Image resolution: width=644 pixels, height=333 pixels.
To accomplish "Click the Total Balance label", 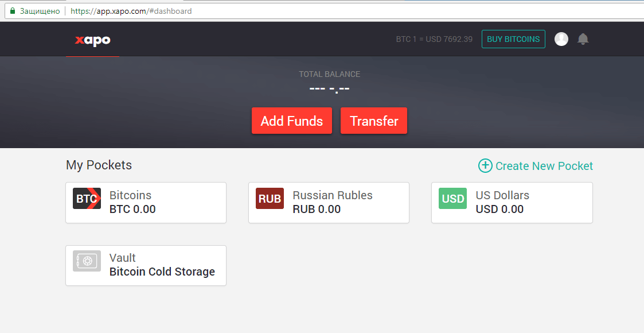I will pyautogui.click(x=329, y=74).
